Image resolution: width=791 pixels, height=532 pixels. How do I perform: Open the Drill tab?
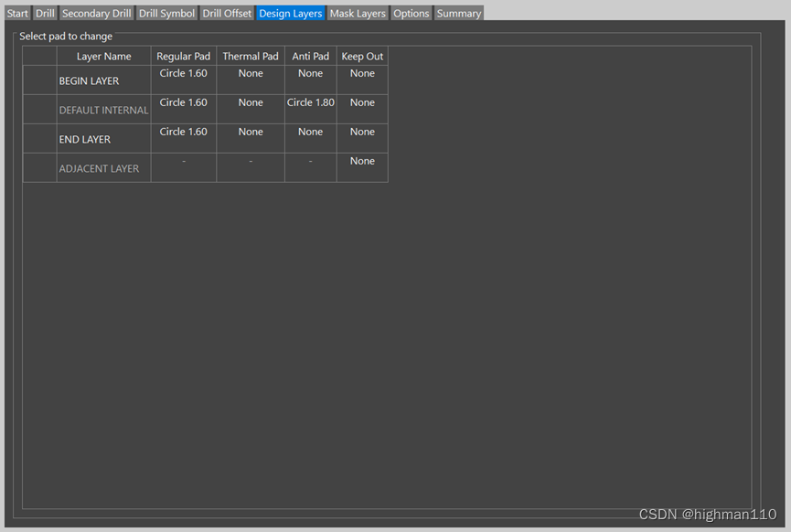coord(45,13)
